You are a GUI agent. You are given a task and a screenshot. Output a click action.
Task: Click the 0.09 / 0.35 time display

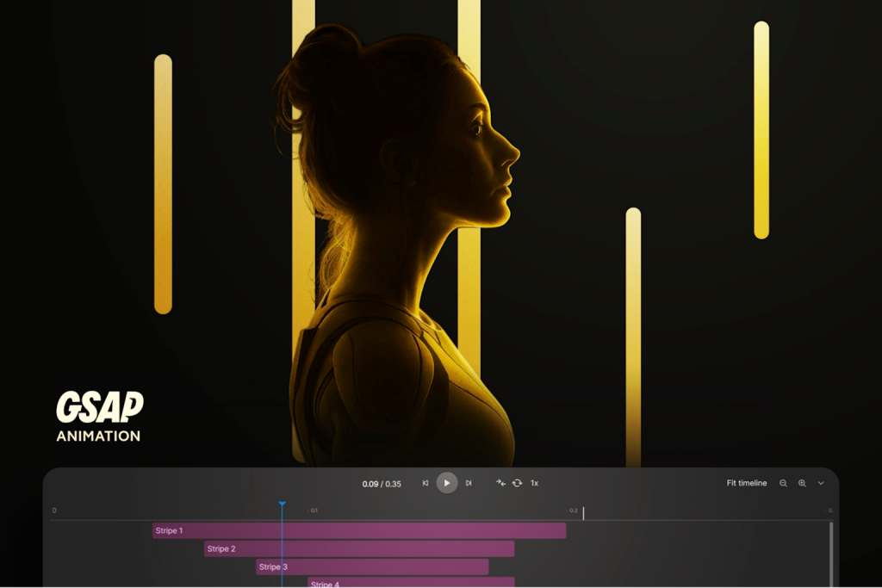coord(382,484)
